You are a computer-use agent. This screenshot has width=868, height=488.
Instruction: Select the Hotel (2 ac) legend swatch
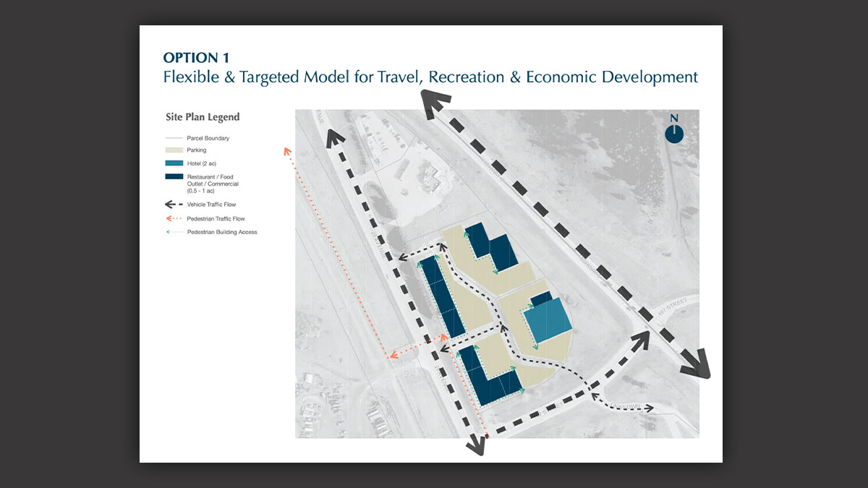click(x=174, y=163)
